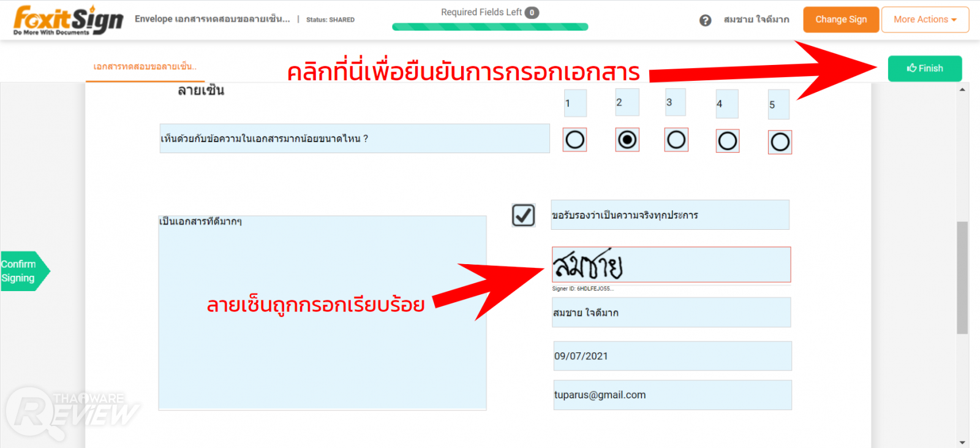
Task: Click the ลายเซ็น heading text
Action: (201, 91)
